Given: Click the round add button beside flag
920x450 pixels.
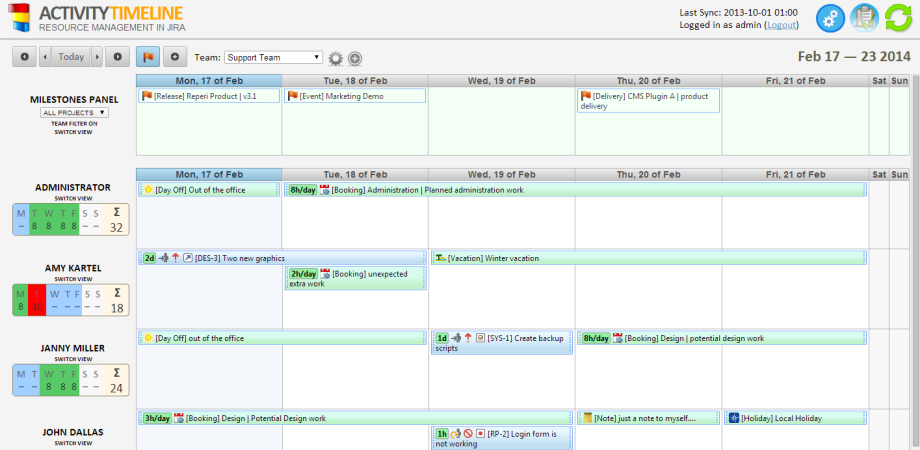Looking at the screenshot, I should [x=175, y=57].
